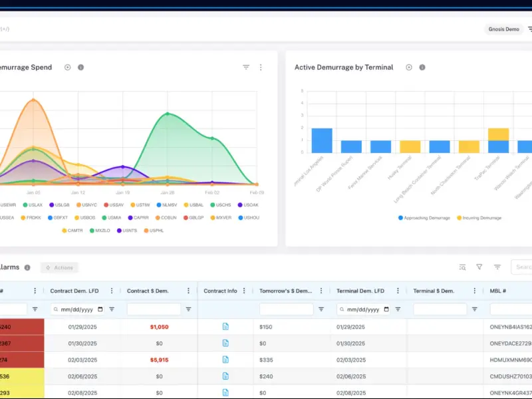The width and height of the screenshot is (532, 399).
Task: Toggle the Approaching Demurrage legend item
Action: coord(424,218)
